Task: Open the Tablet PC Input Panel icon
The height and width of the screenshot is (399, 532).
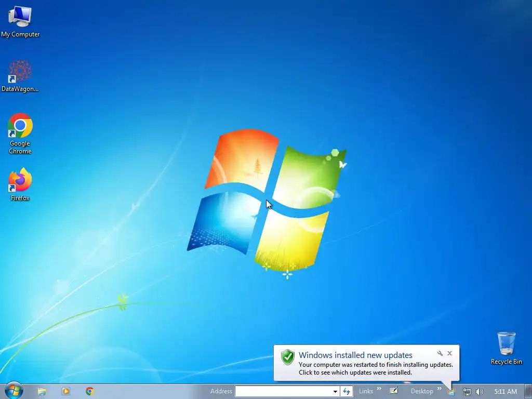Action: [394, 391]
